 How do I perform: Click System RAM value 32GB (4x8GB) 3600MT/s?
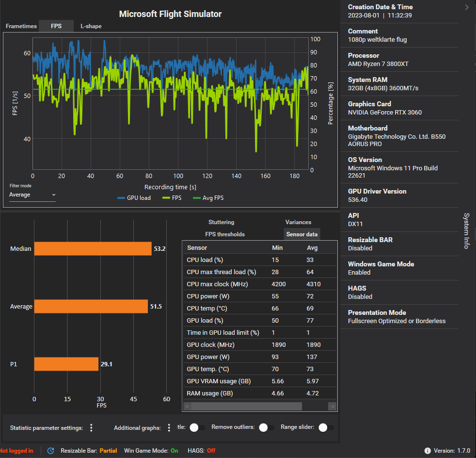(x=383, y=88)
